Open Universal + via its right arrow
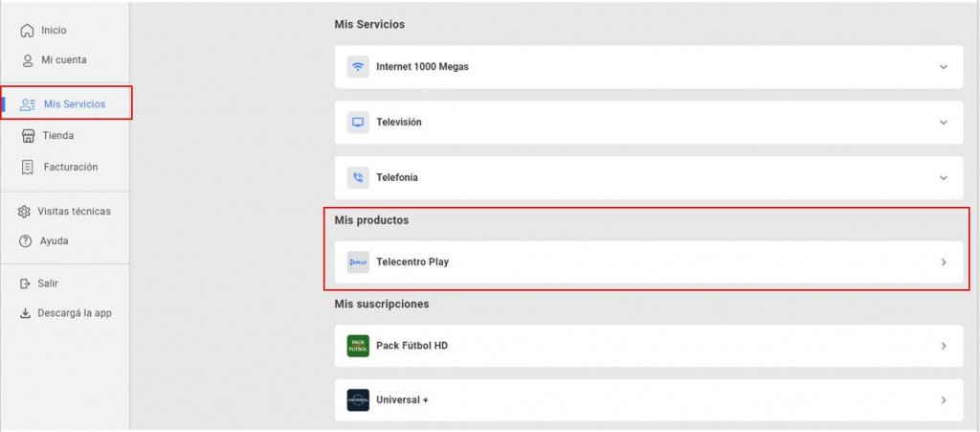 point(944,400)
